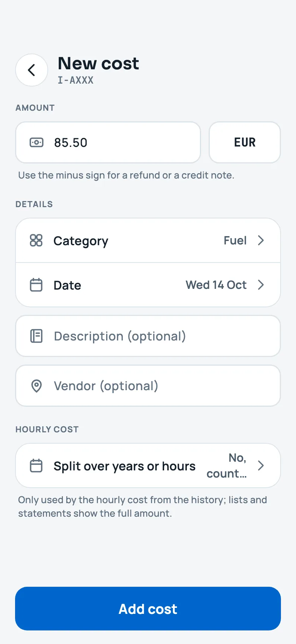Click the calendar icon beside Split over years
Screen dimensions: 296x644
[x=36, y=465]
